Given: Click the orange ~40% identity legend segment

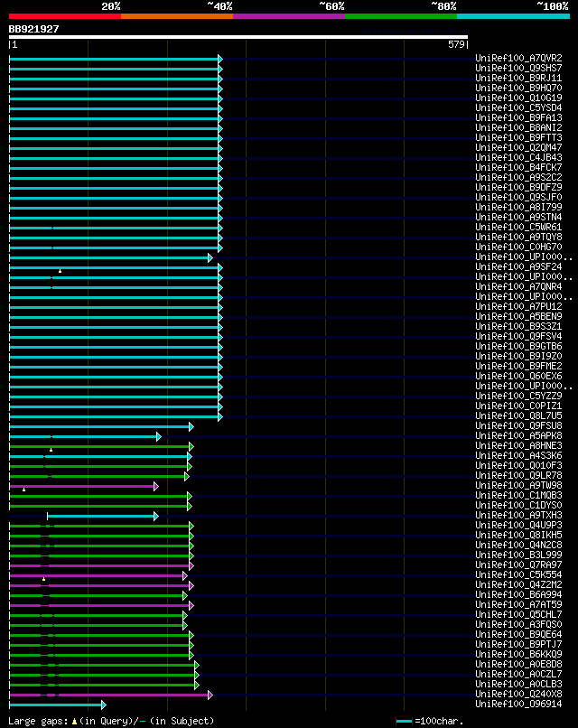Looking at the screenshot, I should tap(177, 16).
